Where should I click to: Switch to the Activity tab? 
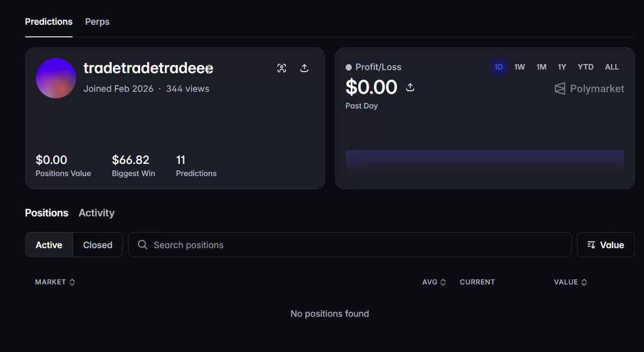coord(97,213)
